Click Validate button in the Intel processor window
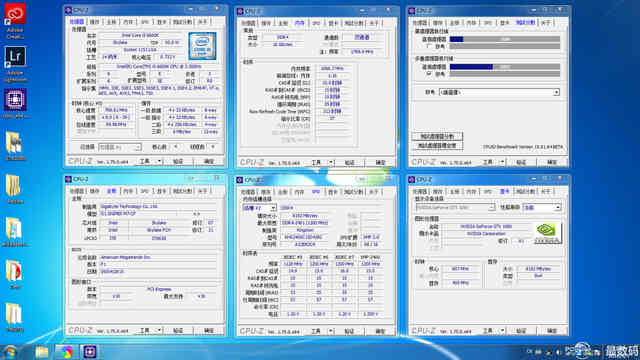 178,162
